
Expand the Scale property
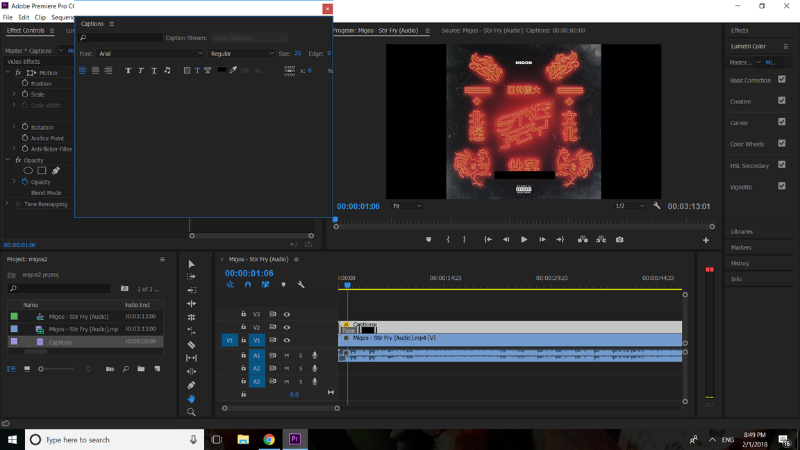tap(14, 94)
